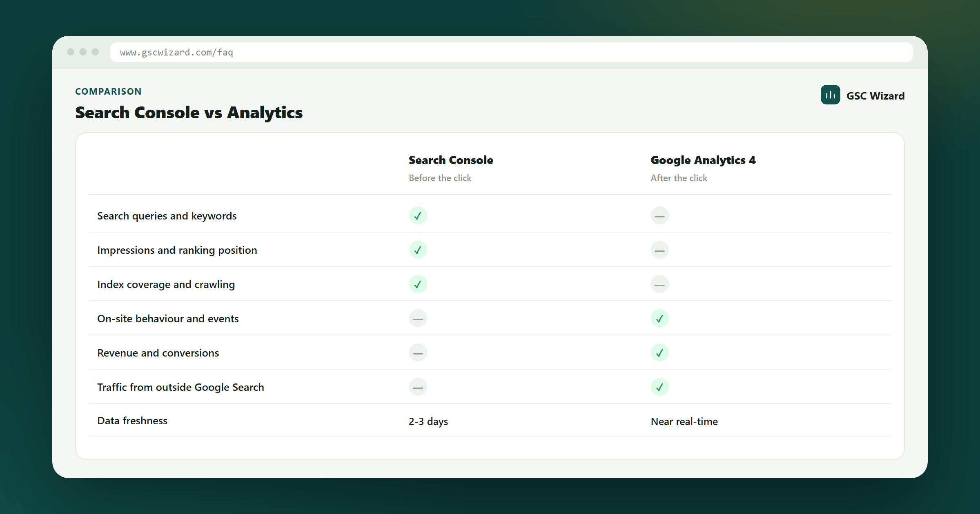Click the GSC Wizard bar chart logo icon
The height and width of the screenshot is (514, 980).
point(830,95)
